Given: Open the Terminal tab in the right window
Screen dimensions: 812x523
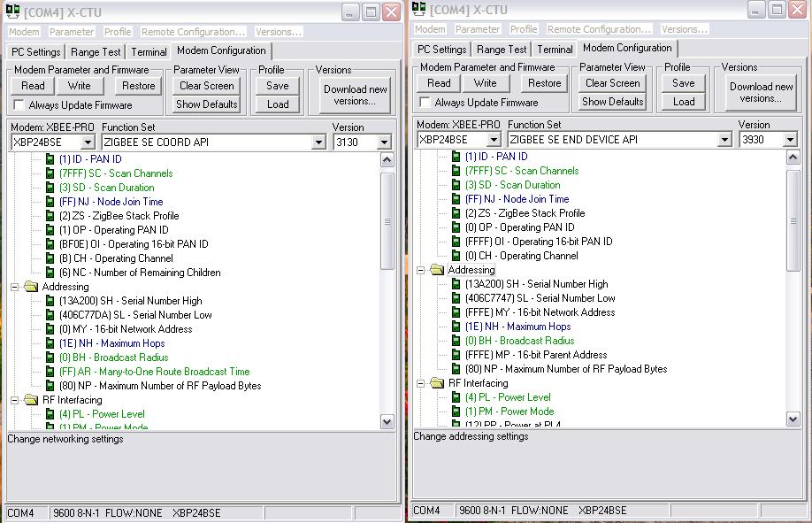Looking at the screenshot, I should [x=555, y=50].
